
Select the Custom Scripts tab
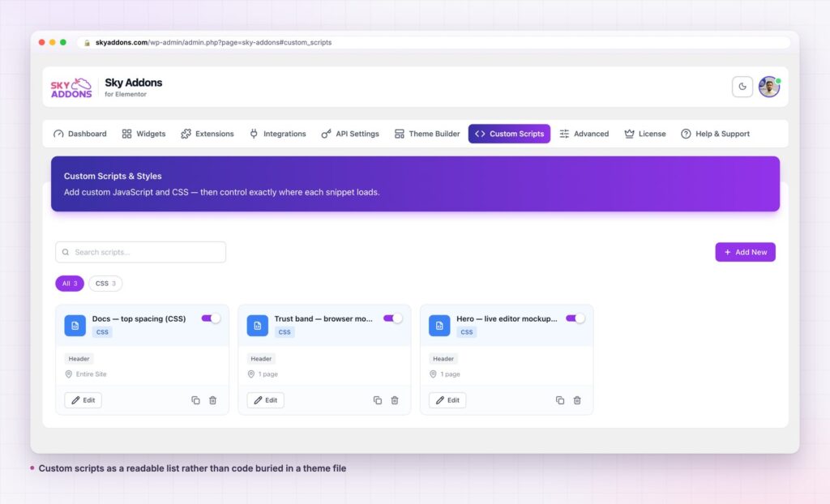click(x=509, y=134)
